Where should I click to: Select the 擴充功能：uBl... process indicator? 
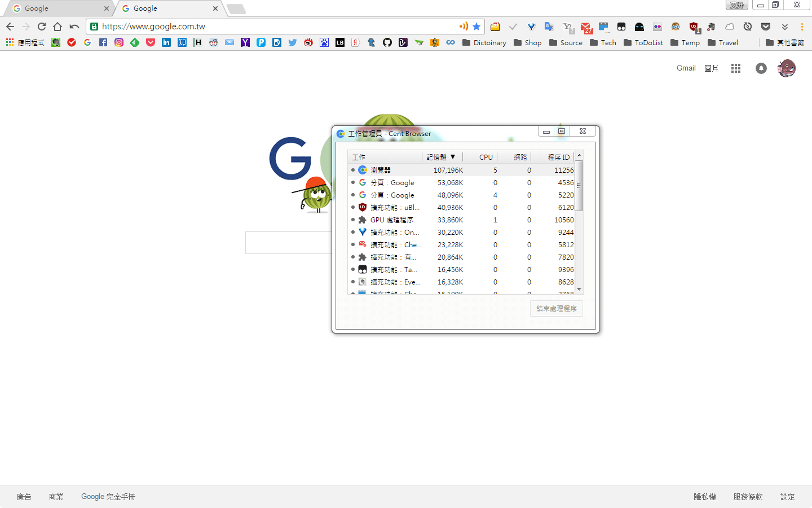(352, 207)
